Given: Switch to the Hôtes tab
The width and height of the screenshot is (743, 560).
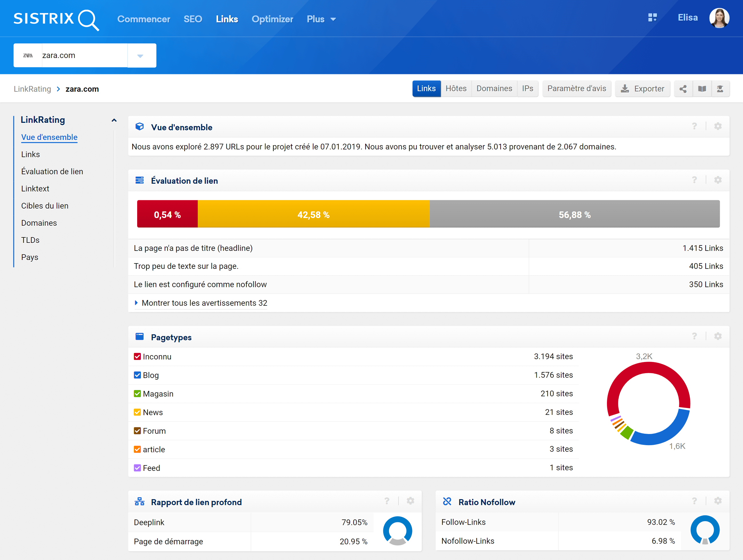Looking at the screenshot, I should click(456, 89).
